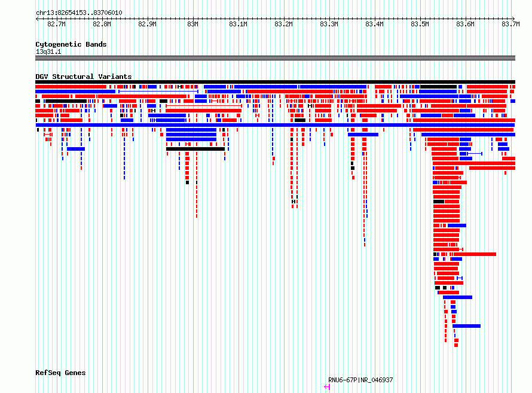Image resolution: width=532 pixels, height=393 pixels.
Task: Click the magenta RNU6-67P gene arrow glyph
Action: click(x=327, y=387)
